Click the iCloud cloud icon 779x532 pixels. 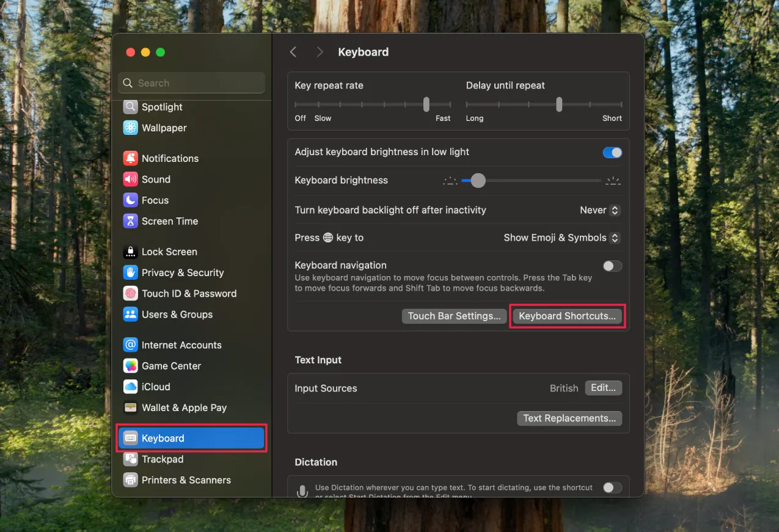click(x=130, y=387)
